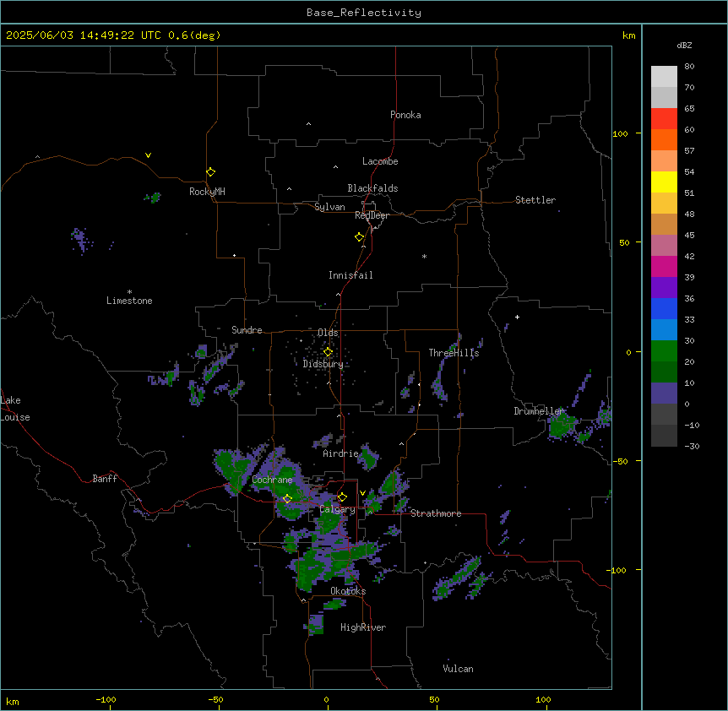Click the Lacombe city label

coord(380,161)
